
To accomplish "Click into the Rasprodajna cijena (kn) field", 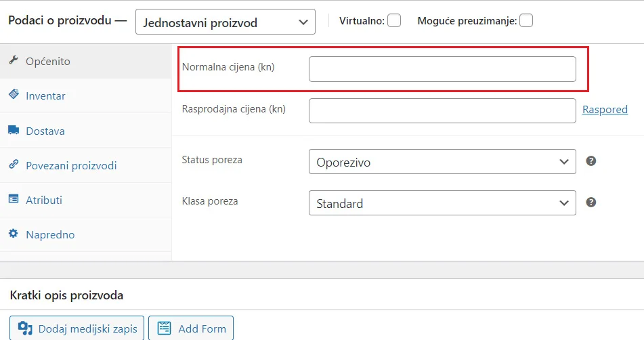I will (442, 110).
